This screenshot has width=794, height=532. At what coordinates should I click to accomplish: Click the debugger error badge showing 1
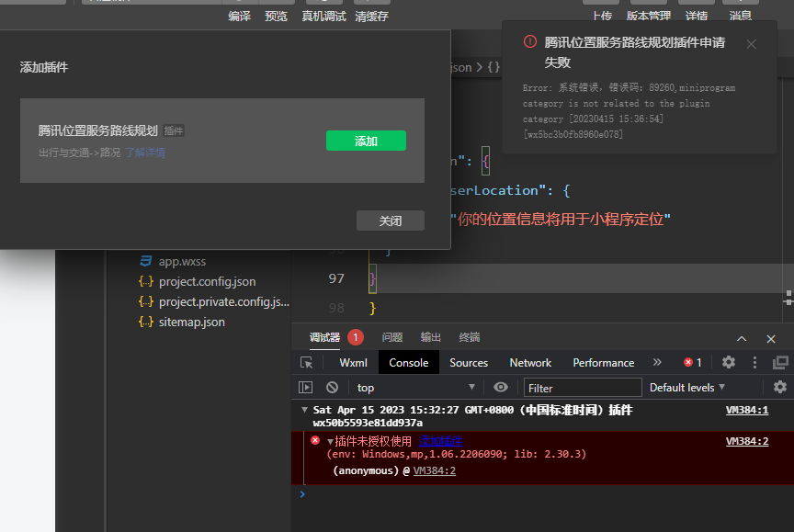[356, 337]
